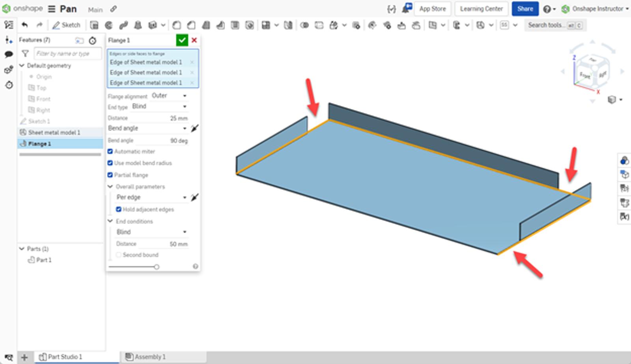631x364 pixels.
Task: Select the Sketch tool in the toolbar
Action: coord(67,25)
